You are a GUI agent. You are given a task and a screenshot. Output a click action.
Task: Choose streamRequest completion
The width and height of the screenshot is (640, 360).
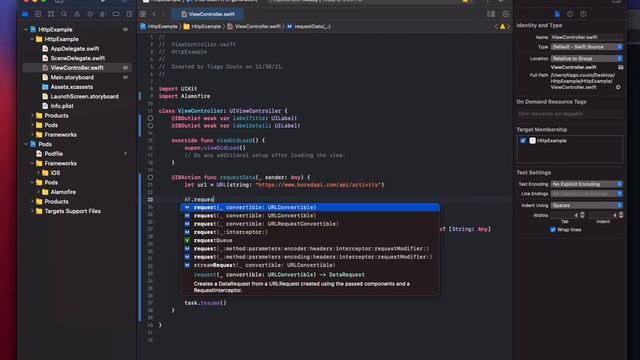pyautogui.click(x=310, y=265)
